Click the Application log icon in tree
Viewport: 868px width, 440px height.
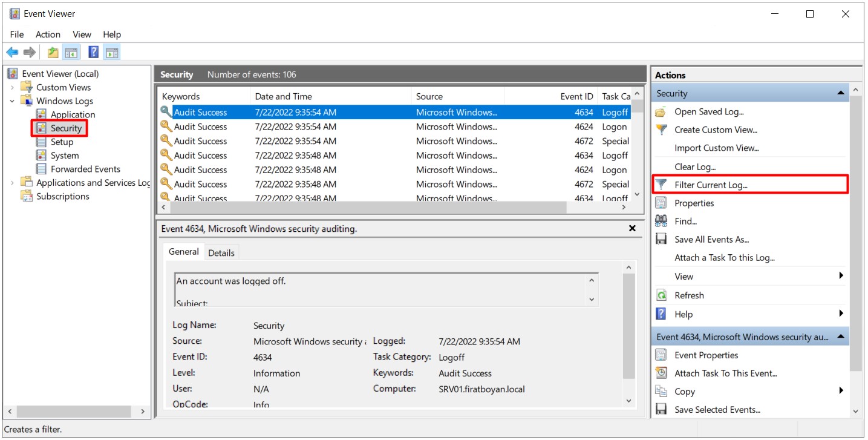[41, 114]
